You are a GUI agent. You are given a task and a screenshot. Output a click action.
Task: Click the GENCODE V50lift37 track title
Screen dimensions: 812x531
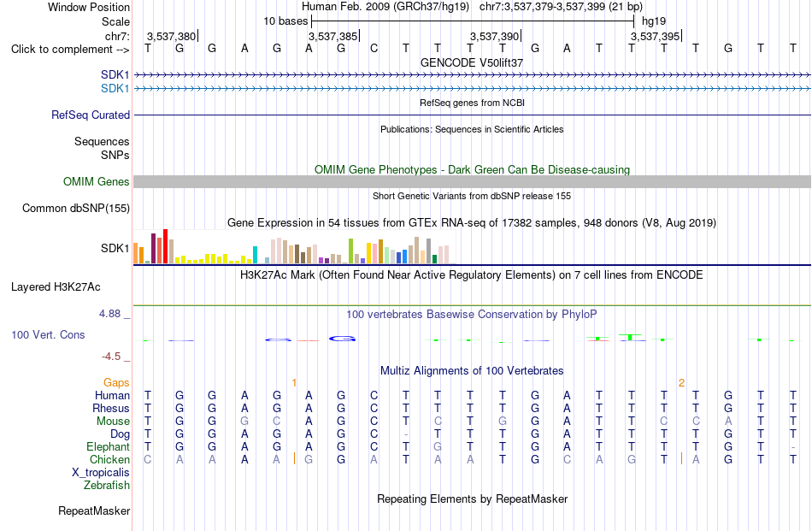(472, 62)
